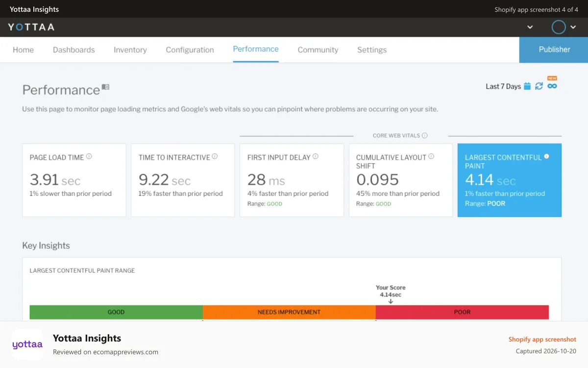Open the calendar date picker icon
Viewport: 588px width, 368px height.
527,86
